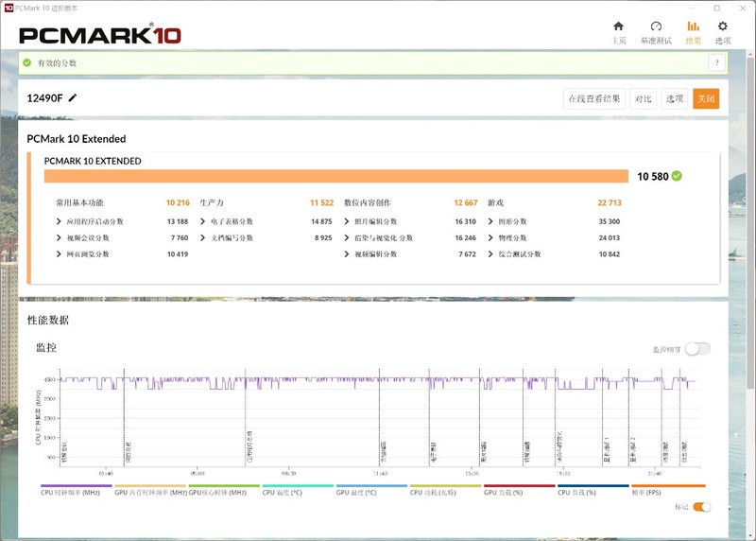Viewport: 756px width, 541px height.
Task: Click the PCMark 10 logo
Action: click(x=100, y=35)
